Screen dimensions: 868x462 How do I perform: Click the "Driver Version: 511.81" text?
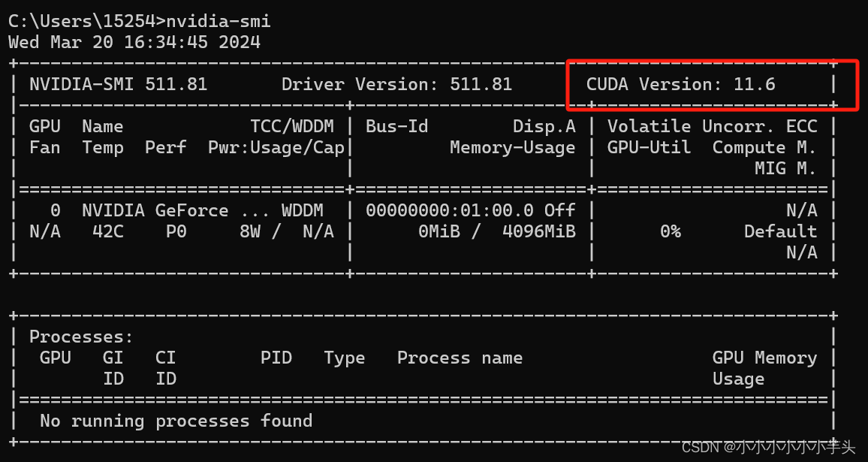click(397, 84)
